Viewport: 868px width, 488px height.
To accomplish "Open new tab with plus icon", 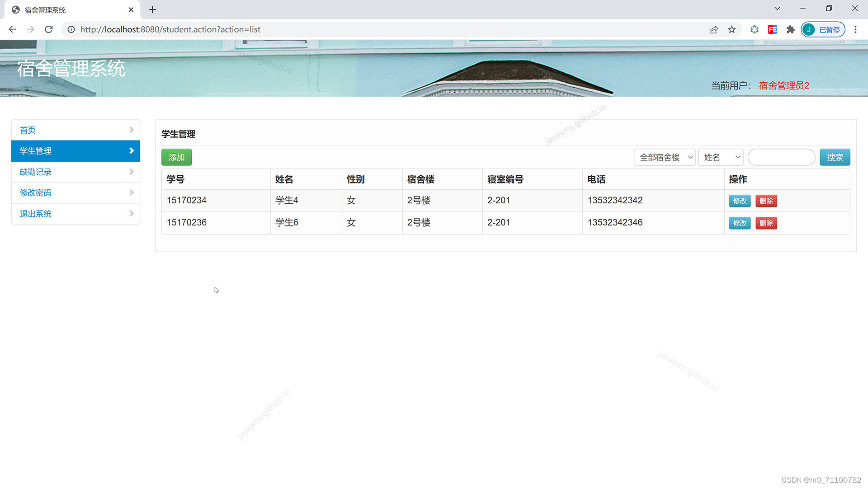I will 152,9.
